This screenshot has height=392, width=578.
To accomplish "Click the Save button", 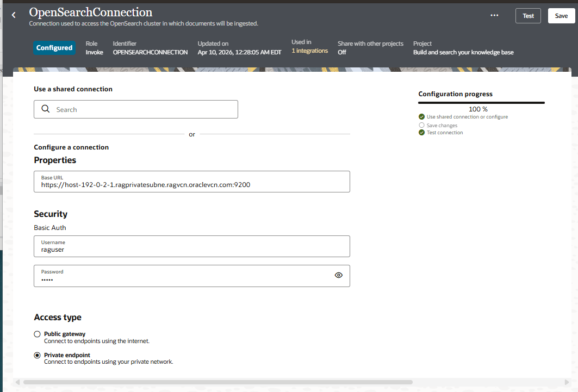I will point(561,16).
